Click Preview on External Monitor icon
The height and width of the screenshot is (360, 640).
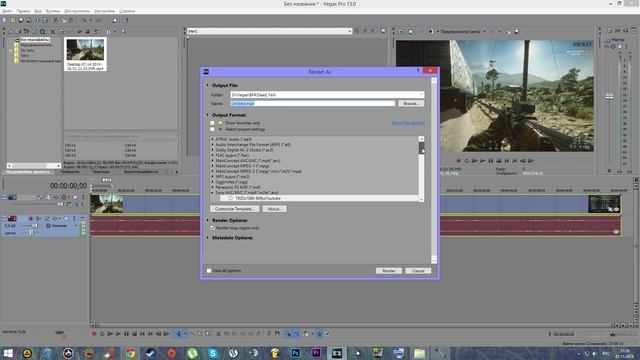411,31
